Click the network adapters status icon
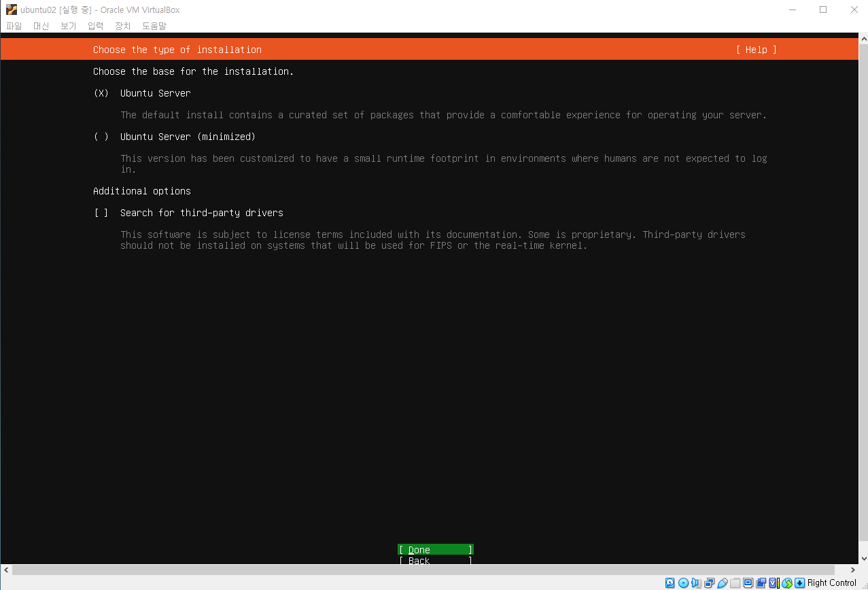 (709, 583)
